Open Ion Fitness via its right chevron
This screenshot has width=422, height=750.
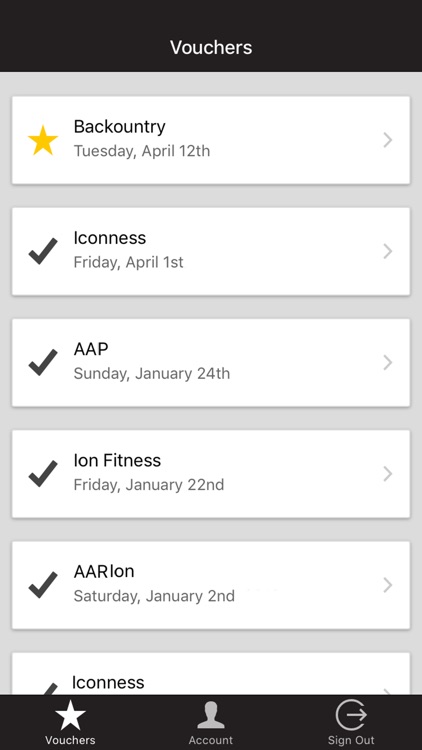click(388, 474)
